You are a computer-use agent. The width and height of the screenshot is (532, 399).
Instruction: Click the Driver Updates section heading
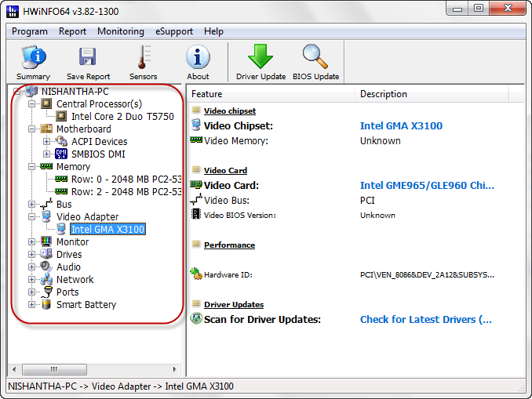(234, 305)
